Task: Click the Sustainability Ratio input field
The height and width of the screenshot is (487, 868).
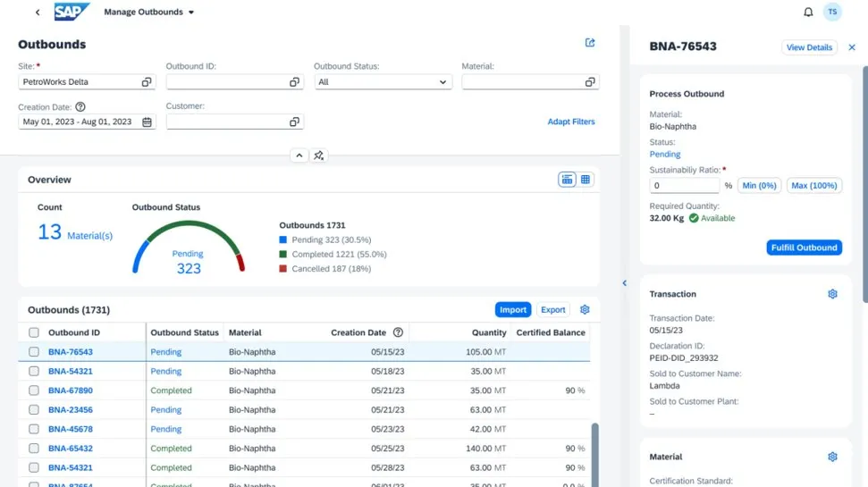Action: [x=684, y=186]
